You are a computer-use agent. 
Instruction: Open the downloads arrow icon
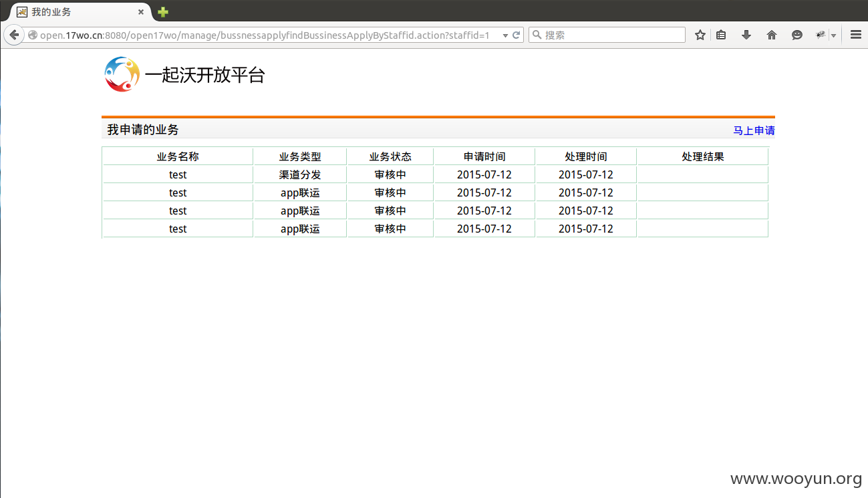pos(746,35)
